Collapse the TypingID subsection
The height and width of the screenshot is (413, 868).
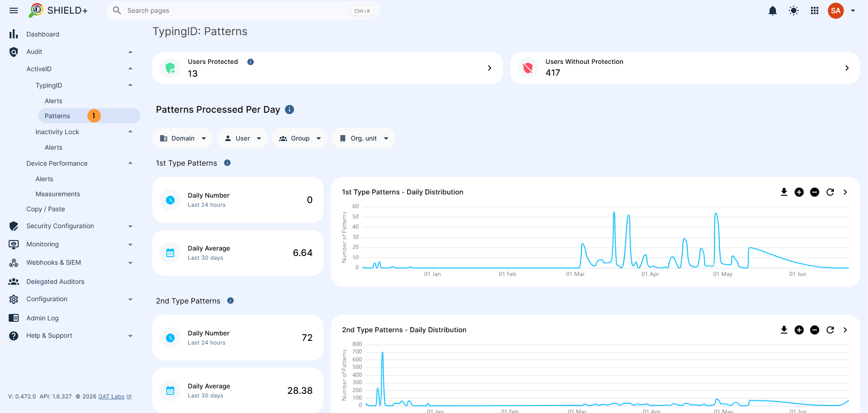click(x=130, y=85)
